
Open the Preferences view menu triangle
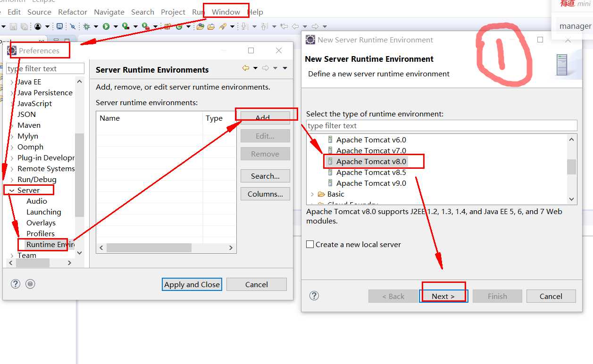[285, 68]
